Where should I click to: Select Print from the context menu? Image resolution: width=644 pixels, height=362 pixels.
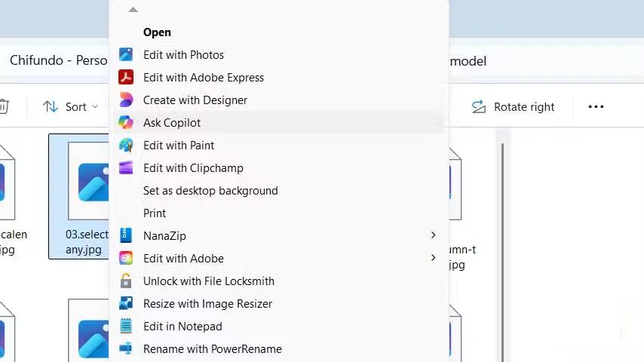155,213
